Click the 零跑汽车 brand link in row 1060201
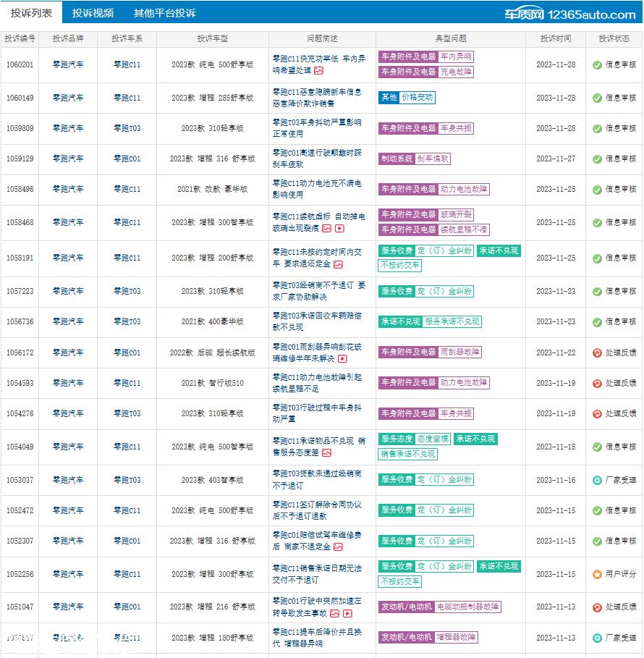This screenshot has height=658, width=644. coord(68,64)
